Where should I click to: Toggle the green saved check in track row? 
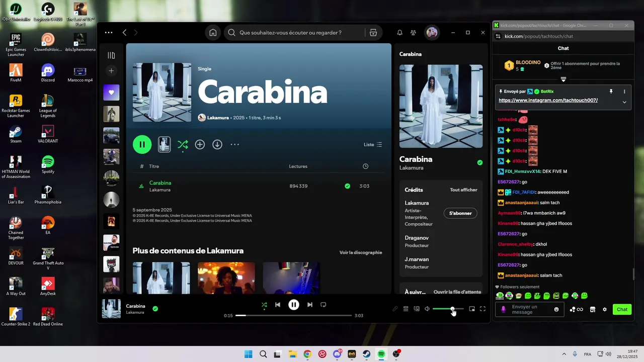click(x=347, y=186)
